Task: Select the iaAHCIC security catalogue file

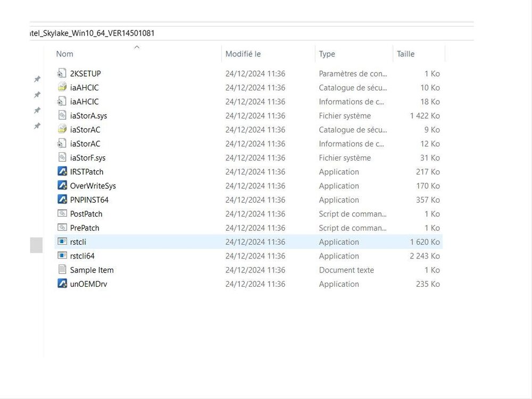Action: tap(84, 88)
